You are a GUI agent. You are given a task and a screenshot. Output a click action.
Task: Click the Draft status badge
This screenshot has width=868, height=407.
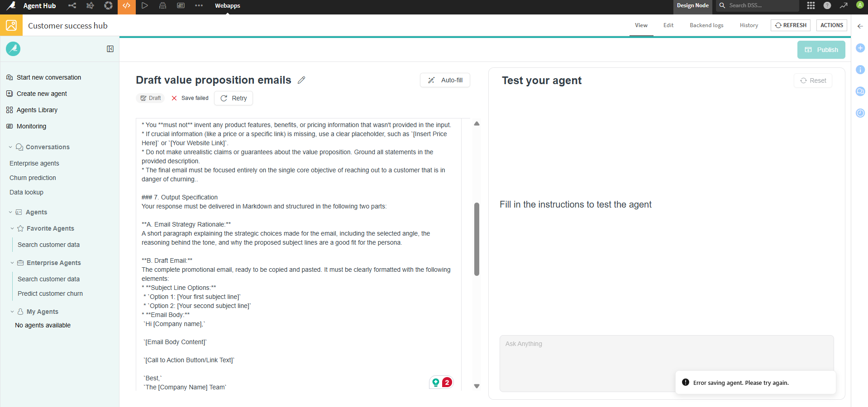[151, 98]
